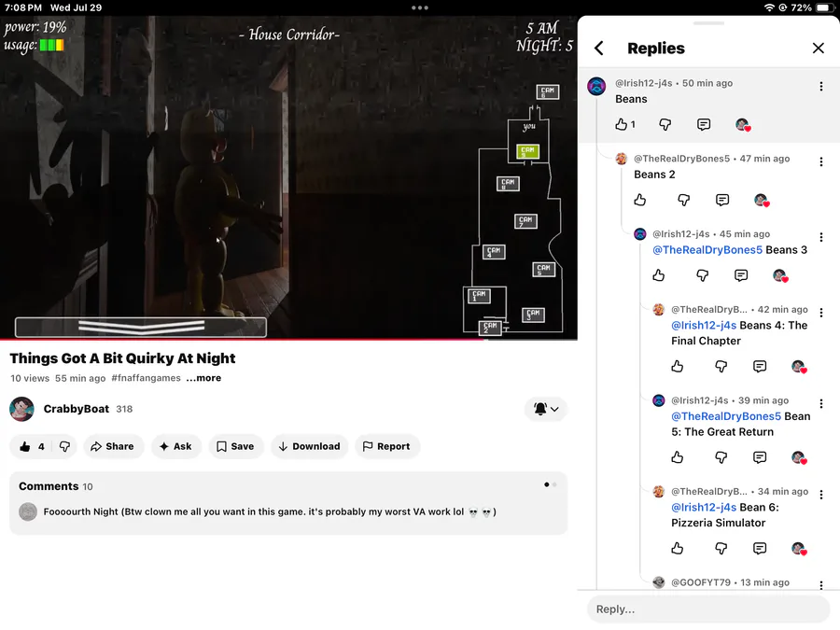Click @Irish12-j4s mention in Bean 6 reply
Viewport: 840px width, 630px height.
click(x=704, y=508)
